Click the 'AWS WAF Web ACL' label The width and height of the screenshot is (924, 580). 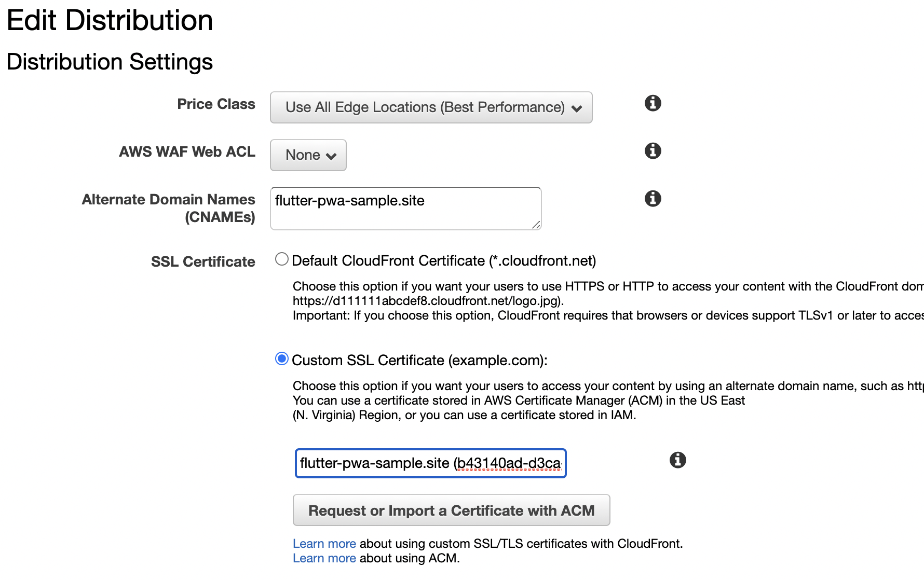tap(187, 151)
